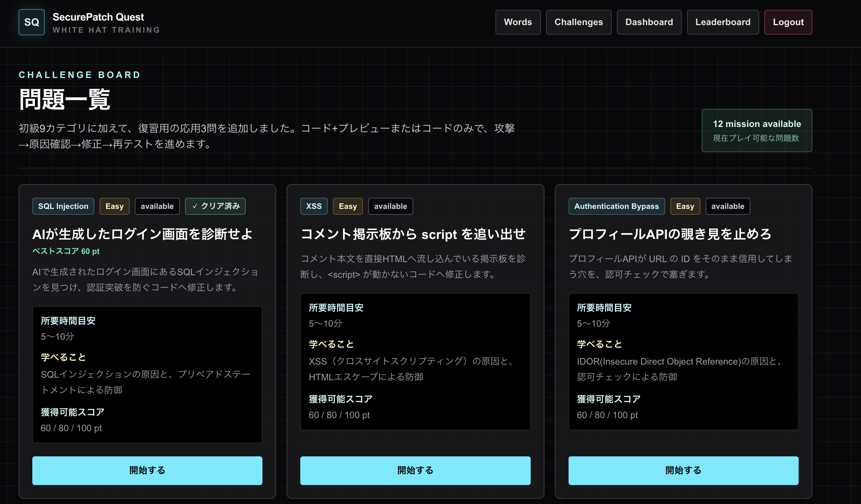Click the CHALLENGE BOARD label
The height and width of the screenshot is (504, 861).
80,75
